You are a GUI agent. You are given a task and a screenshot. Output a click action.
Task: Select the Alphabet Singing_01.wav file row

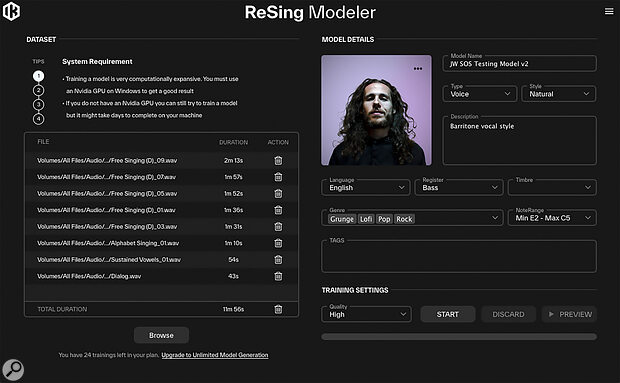pos(161,243)
